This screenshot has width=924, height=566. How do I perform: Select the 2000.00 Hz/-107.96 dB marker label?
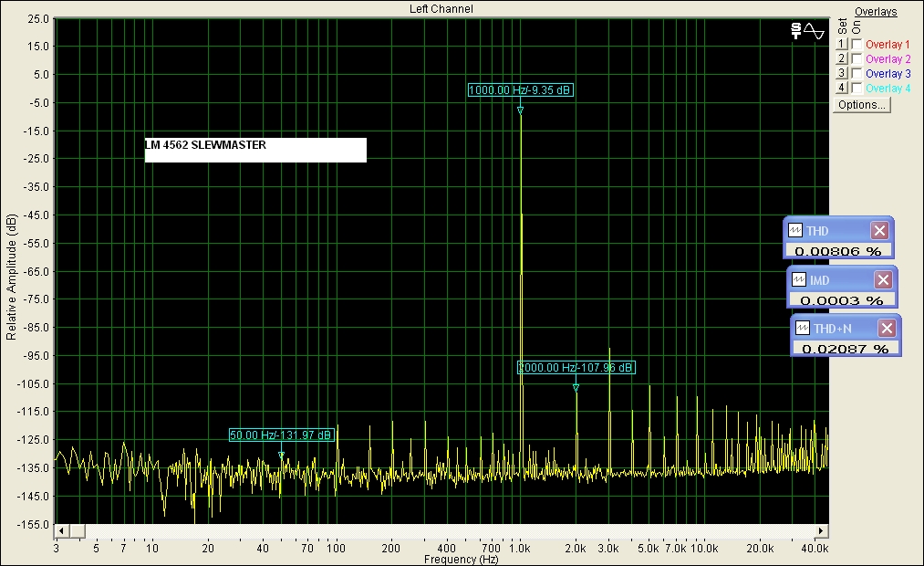coord(576,368)
